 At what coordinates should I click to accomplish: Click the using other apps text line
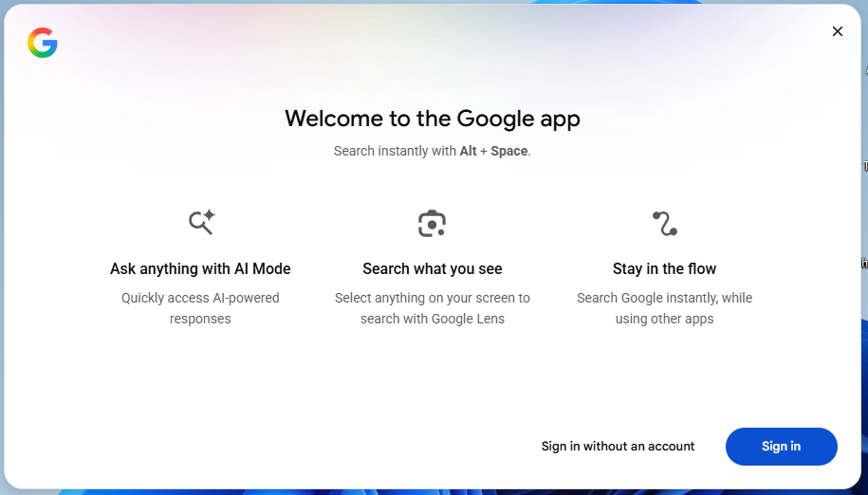coord(664,320)
